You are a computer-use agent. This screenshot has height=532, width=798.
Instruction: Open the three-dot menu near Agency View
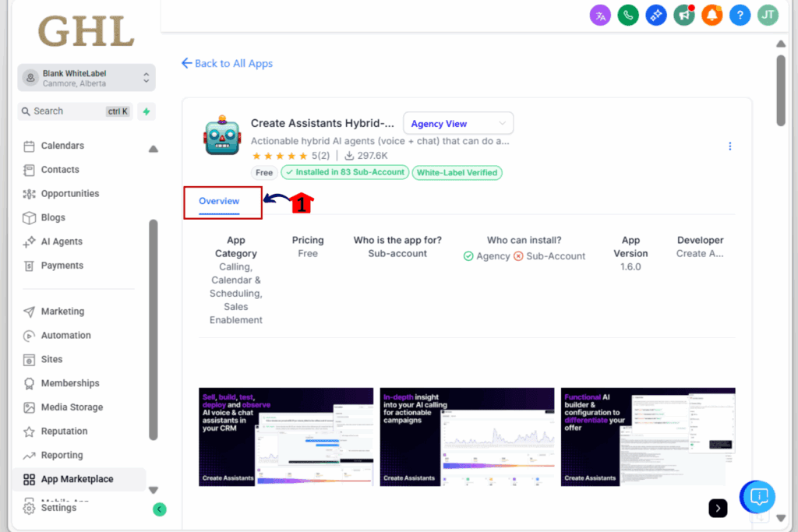coord(730,146)
